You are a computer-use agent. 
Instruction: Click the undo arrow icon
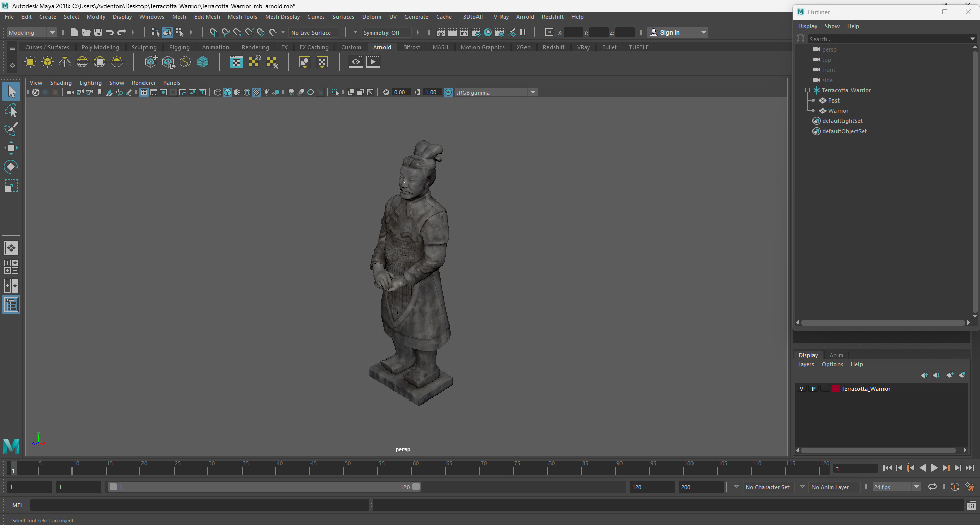pyautogui.click(x=110, y=32)
